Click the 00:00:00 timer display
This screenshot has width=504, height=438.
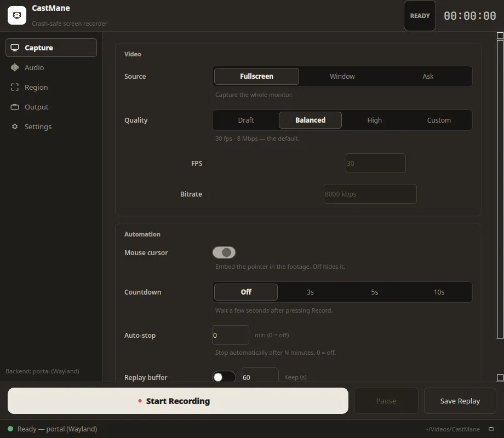pyautogui.click(x=470, y=16)
